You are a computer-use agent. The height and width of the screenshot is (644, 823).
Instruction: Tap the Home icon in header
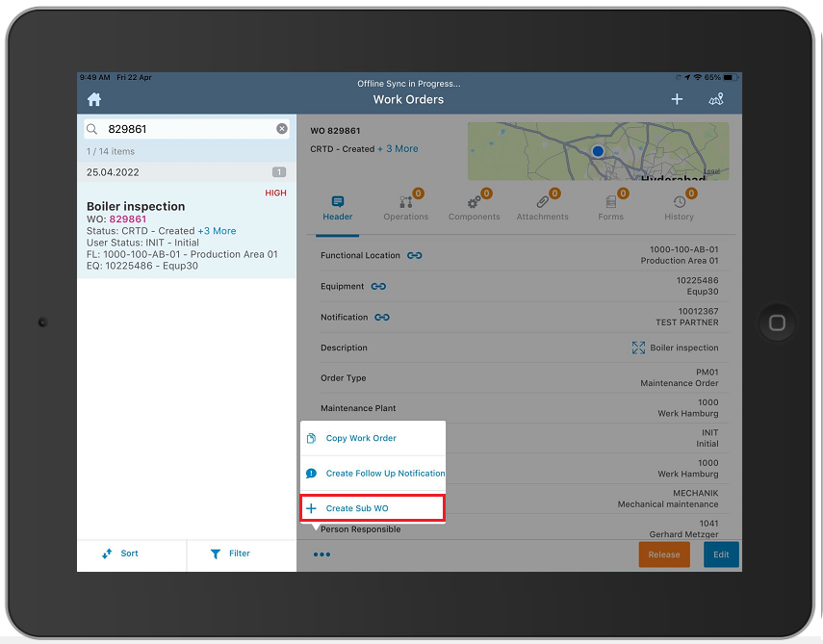click(94, 100)
